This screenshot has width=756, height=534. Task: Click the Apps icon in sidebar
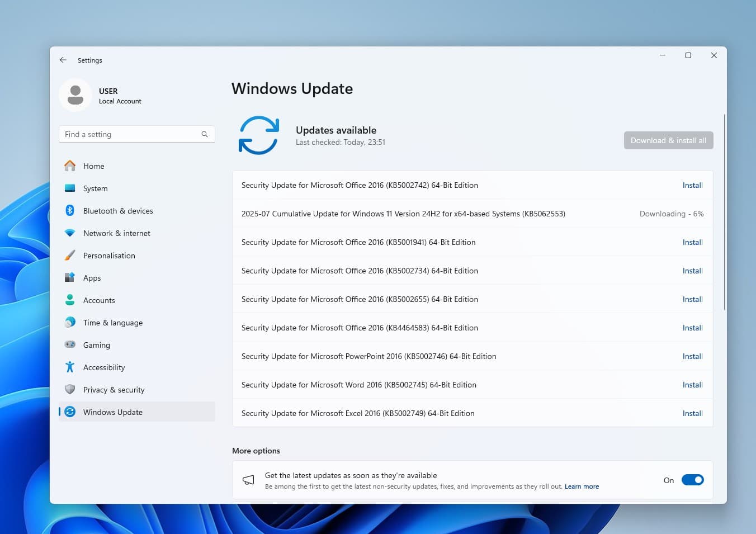click(x=70, y=278)
